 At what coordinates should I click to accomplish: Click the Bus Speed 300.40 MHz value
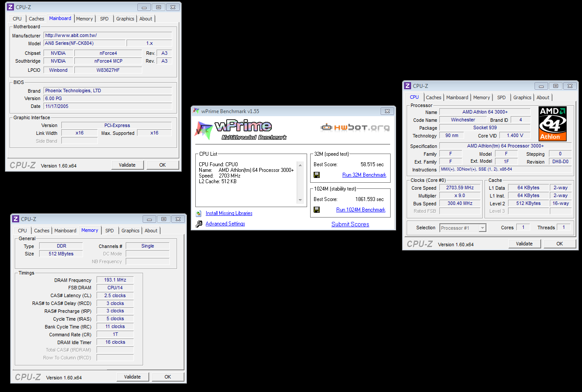click(x=460, y=203)
